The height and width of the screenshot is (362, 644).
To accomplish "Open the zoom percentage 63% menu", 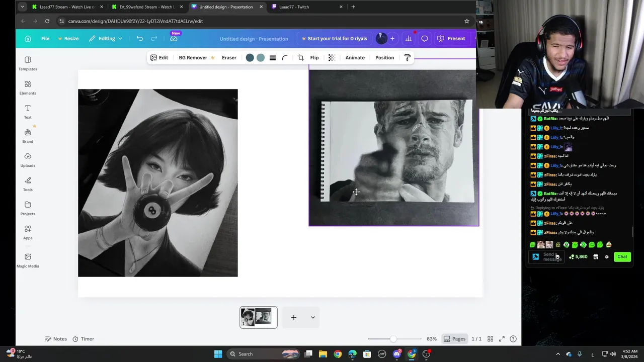I will (432, 339).
